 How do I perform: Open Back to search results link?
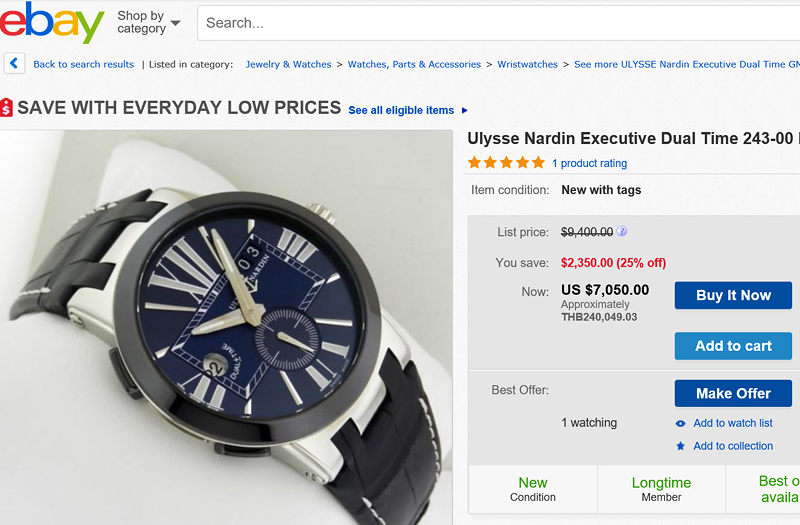83,64
